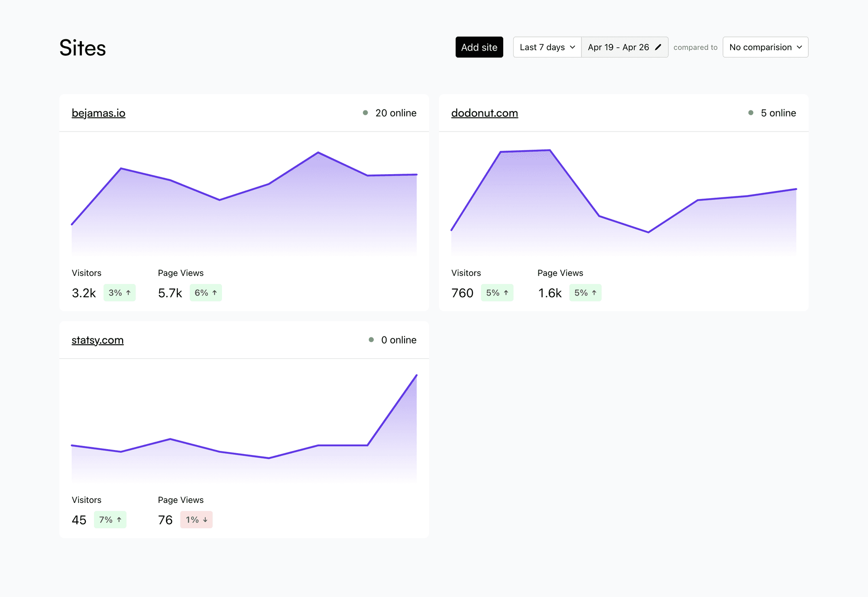Click the 45 visitors value

click(79, 520)
